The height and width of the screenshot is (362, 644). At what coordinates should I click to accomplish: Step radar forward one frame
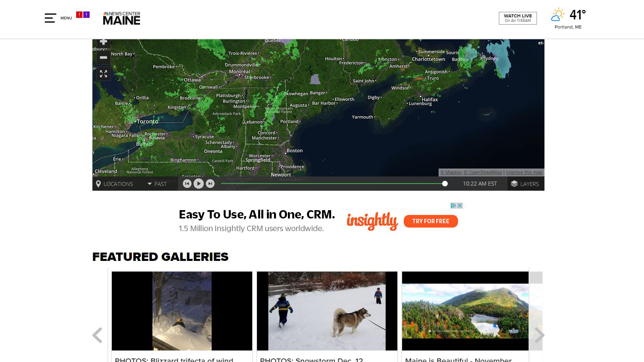point(210,184)
